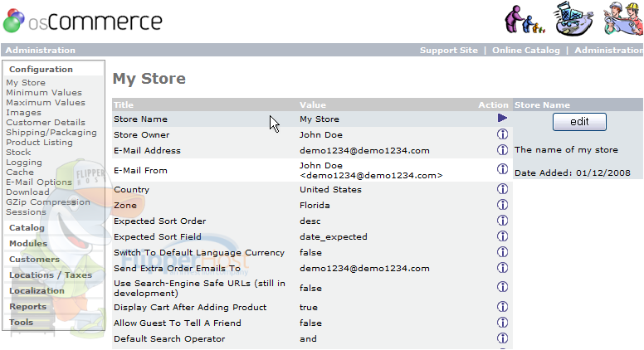The width and height of the screenshot is (644, 350).
Task: Open GZip Compression configuration page
Action: click(48, 202)
